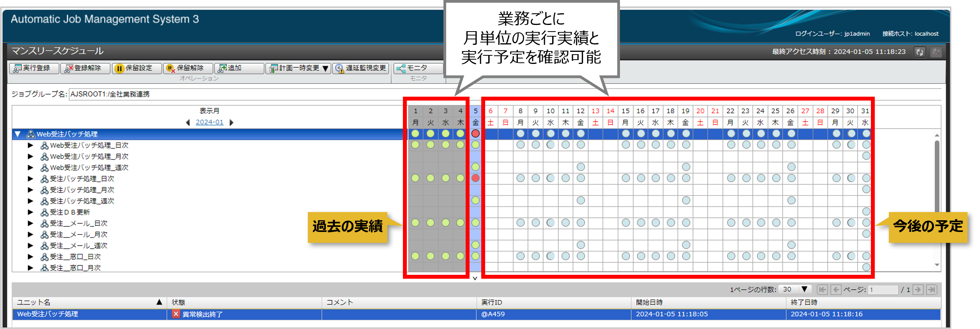Click the 保留解除 button

(188, 68)
